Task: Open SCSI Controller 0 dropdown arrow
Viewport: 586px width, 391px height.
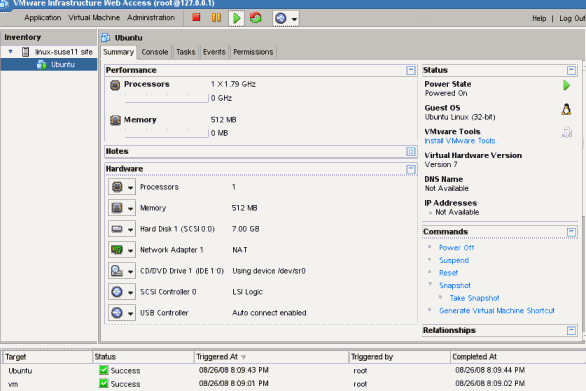Action: tap(130, 292)
